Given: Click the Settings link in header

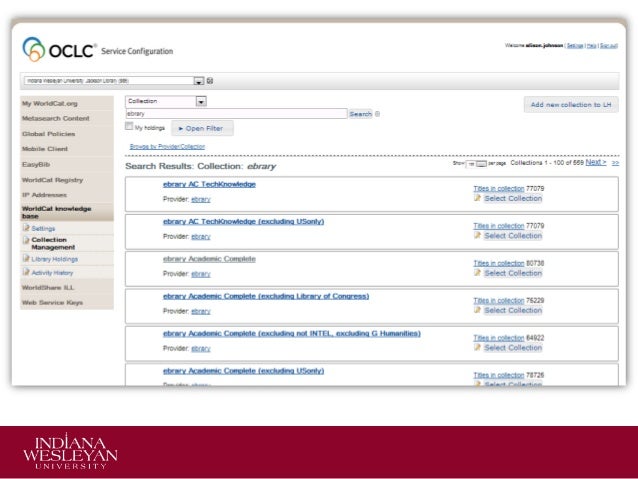Looking at the screenshot, I should click(x=575, y=46).
